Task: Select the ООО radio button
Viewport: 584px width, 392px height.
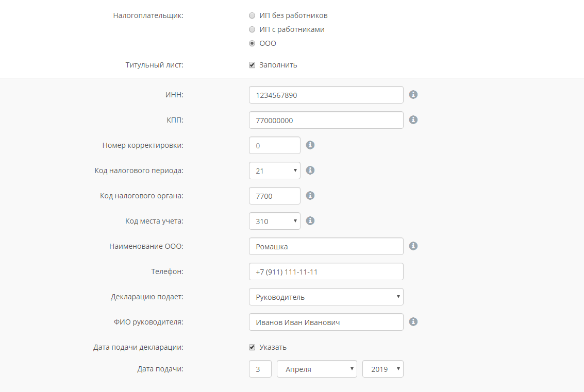Action: [x=252, y=43]
